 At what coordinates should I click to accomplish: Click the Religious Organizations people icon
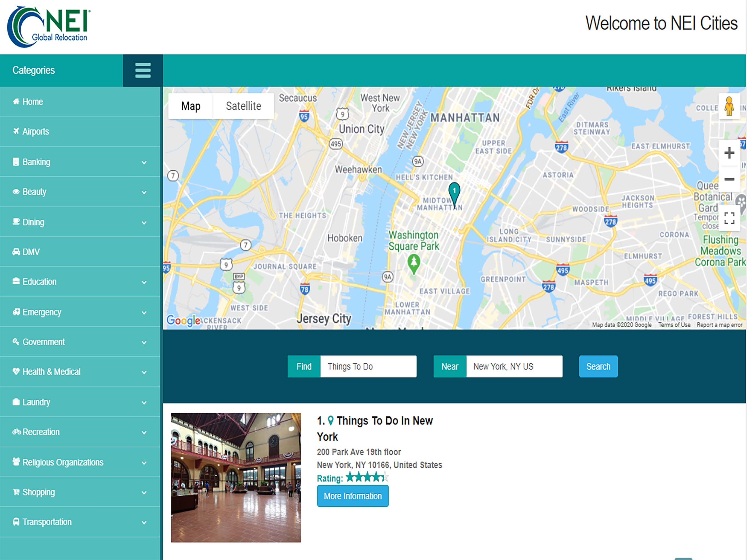(16, 461)
